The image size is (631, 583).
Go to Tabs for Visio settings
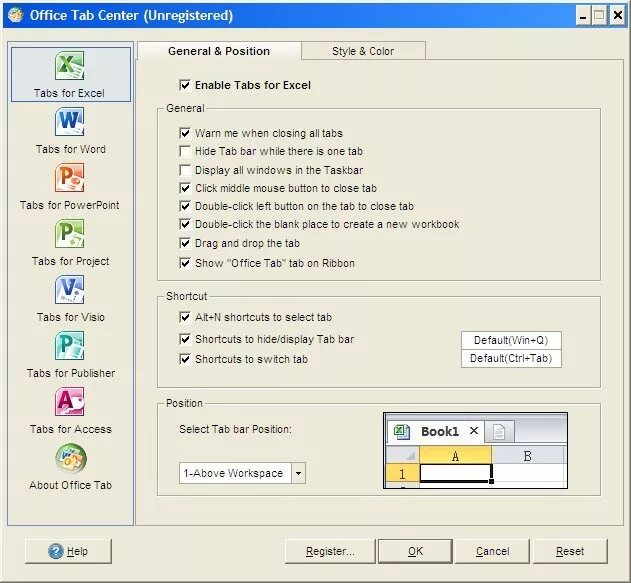[x=70, y=299]
